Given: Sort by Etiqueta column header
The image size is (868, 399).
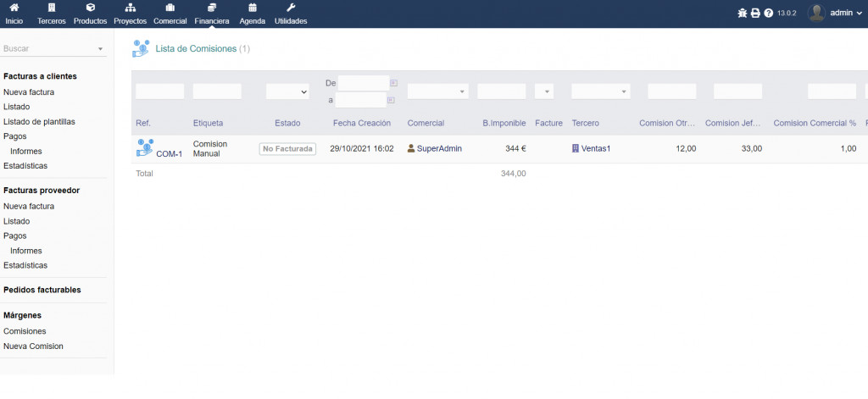Looking at the screenshot, I should pyautogui.click(x=209, y=123).
